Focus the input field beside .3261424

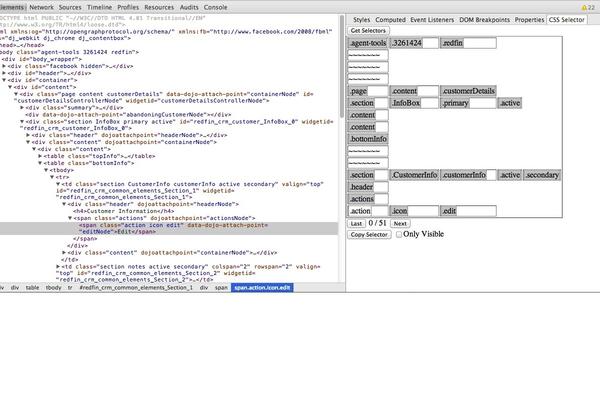click(x=430, y=43)
